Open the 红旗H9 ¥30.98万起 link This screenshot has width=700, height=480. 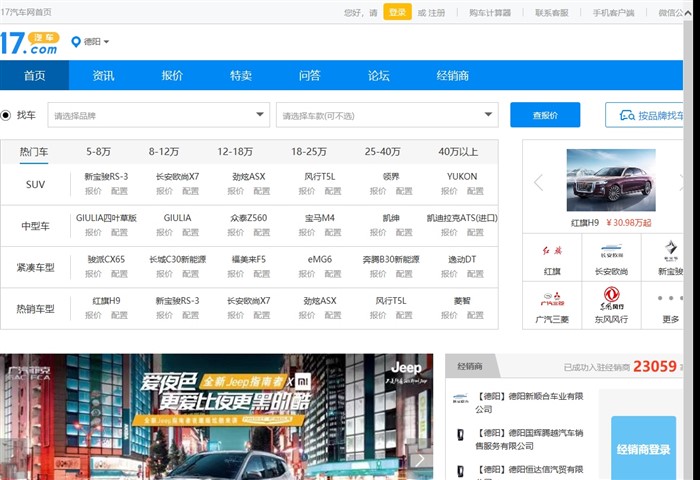coord(611,222)
